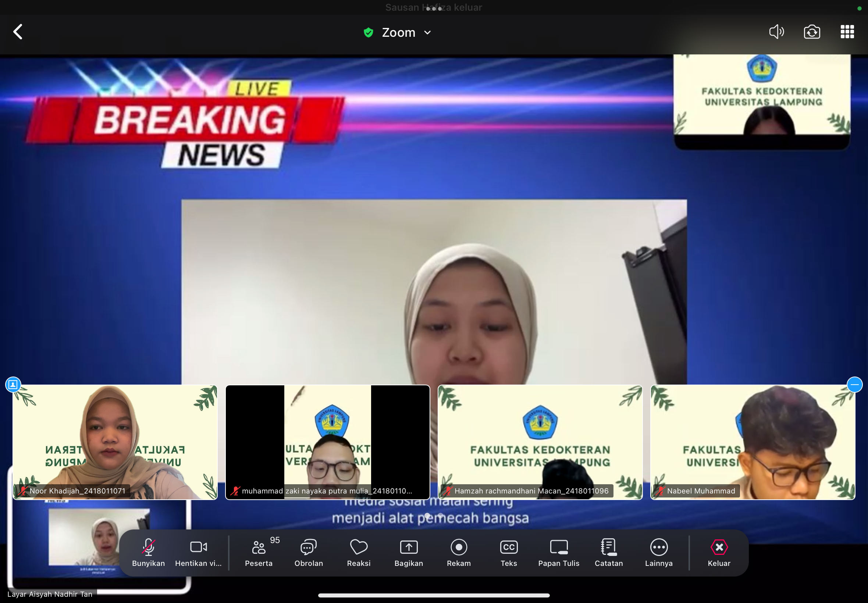Open the Papan Tulis whiteboard

point(559,552)
